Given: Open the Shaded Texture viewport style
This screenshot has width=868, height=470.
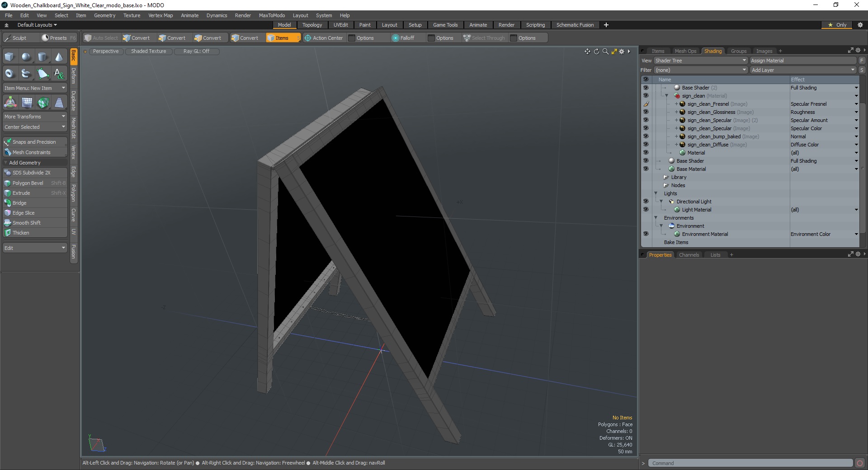Looking at the screenshot, I should pyautogui.click(x=149, y=52).
